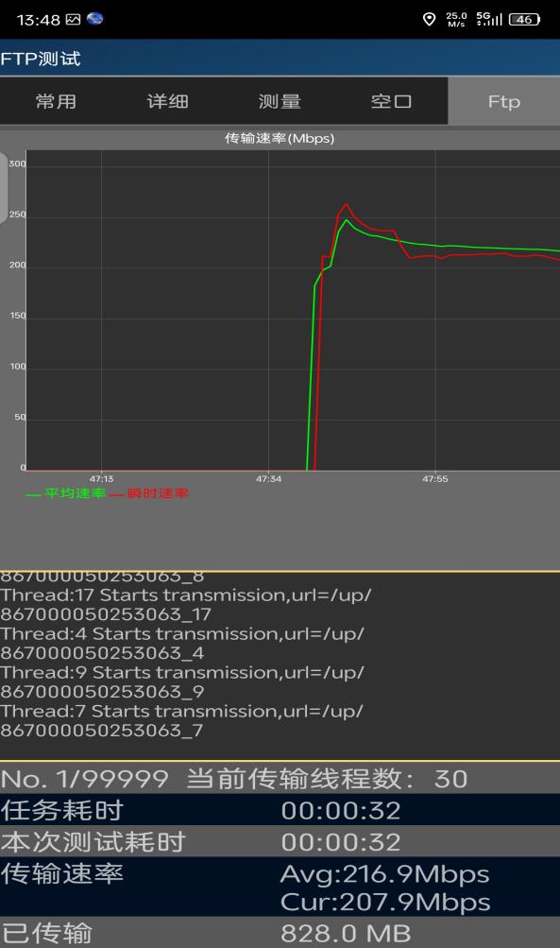
Task: Tap the Thread:17 Starts transmission log line
Action: click(x=186, y=605)
